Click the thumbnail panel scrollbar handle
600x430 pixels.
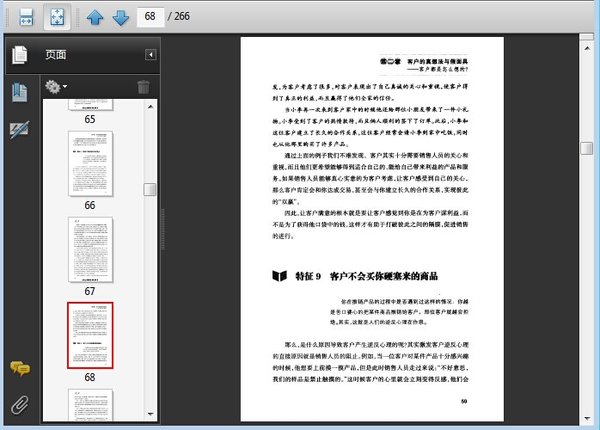[150, 190]
